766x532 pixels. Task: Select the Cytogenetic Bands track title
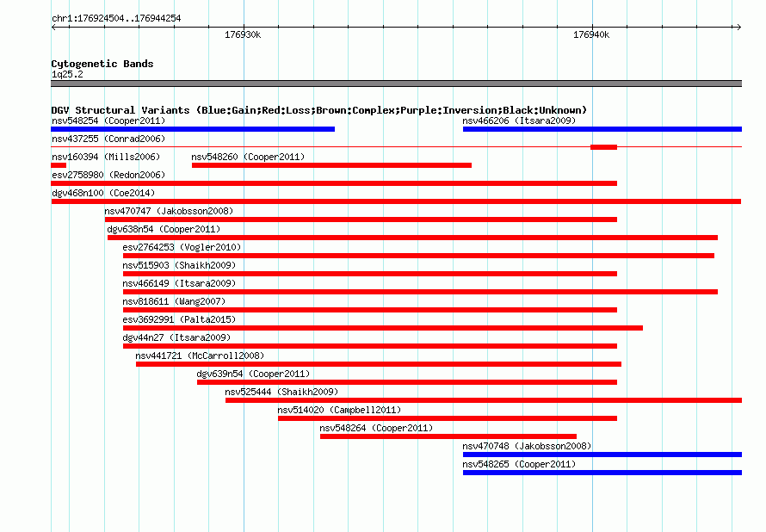[x=102, y=64]
